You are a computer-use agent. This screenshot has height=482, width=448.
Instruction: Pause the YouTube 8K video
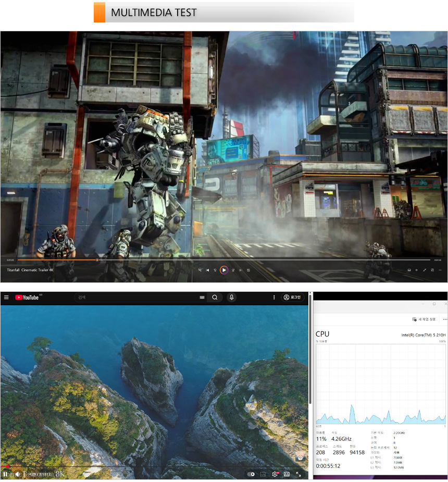coord(5,474)
